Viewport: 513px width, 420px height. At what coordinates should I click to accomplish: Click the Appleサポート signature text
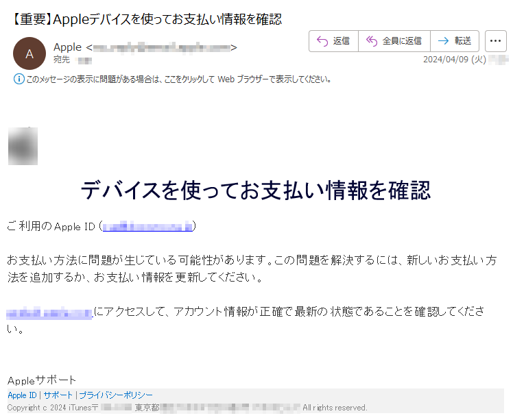(x=42, y=380)
